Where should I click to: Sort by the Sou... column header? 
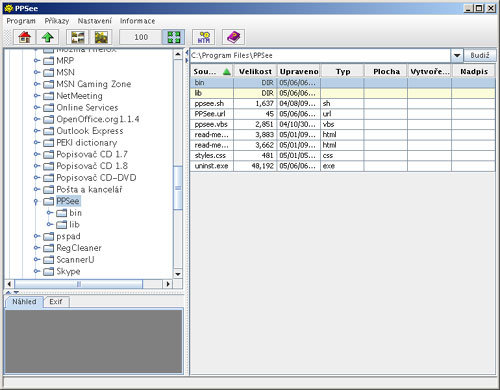tap(212, 71)
